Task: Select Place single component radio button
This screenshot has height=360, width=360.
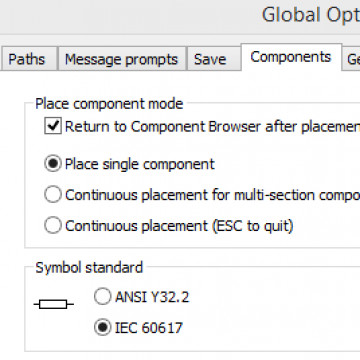Action: [x=53, y=164]
